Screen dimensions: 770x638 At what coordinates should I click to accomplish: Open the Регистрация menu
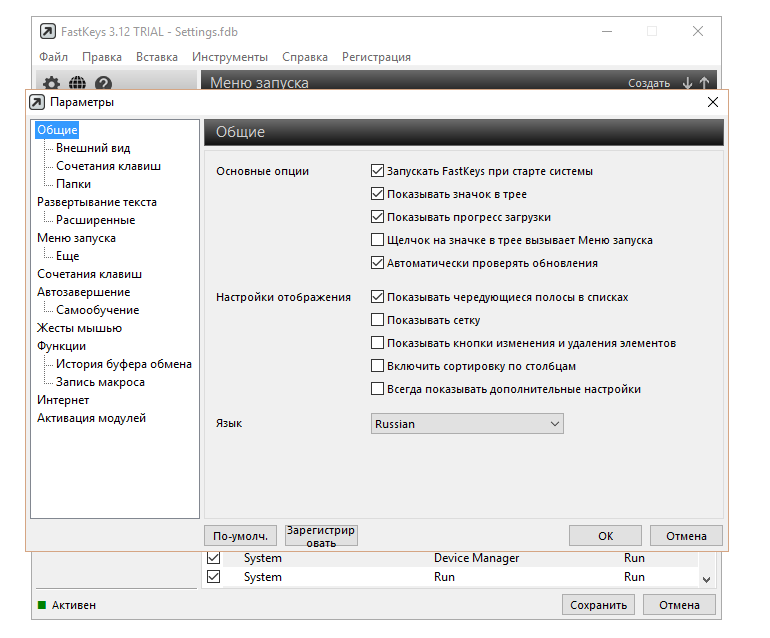[376, 57]
